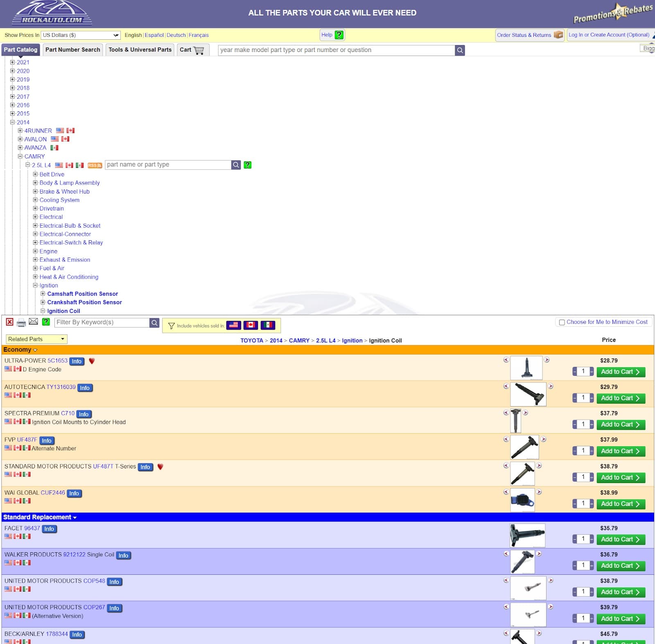The height and width of the screenshot is (644, 655).
Task: Click the email envelope icon
Action: 34,322
